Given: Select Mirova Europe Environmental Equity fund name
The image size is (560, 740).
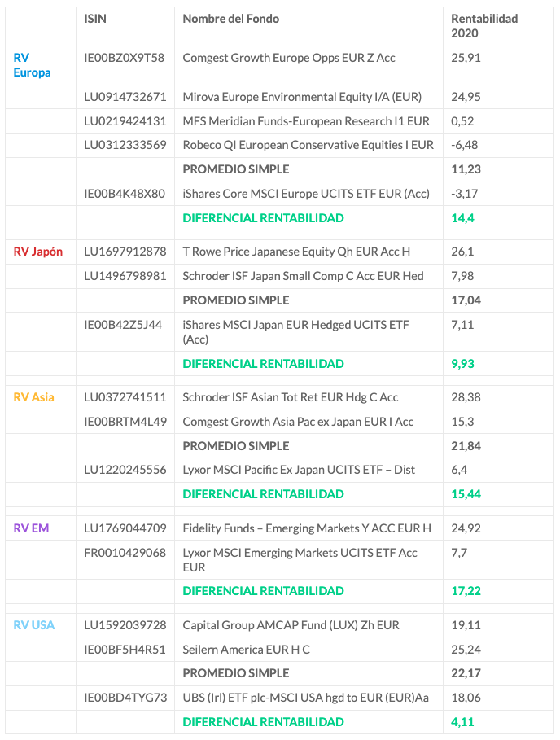Looking at the screenshot, I should (x=302, y=97).
